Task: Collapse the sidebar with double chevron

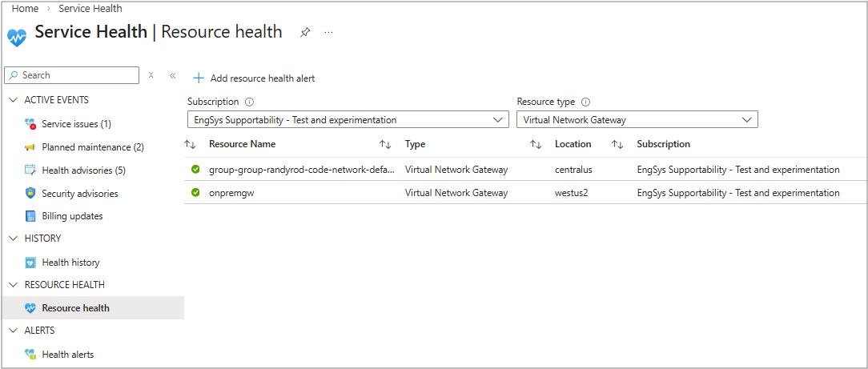Action: [x=172, y=75]
